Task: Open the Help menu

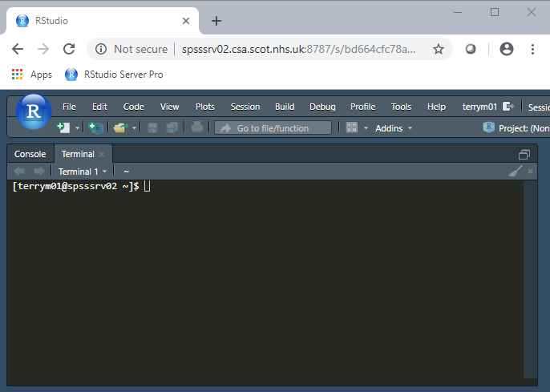Action: click(436, 107)
